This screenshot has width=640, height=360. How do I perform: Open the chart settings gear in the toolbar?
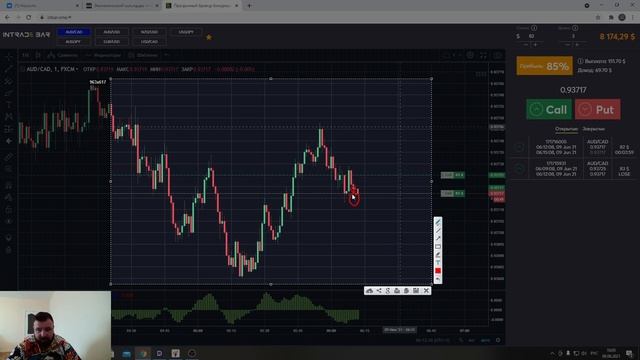pos(470,55)
